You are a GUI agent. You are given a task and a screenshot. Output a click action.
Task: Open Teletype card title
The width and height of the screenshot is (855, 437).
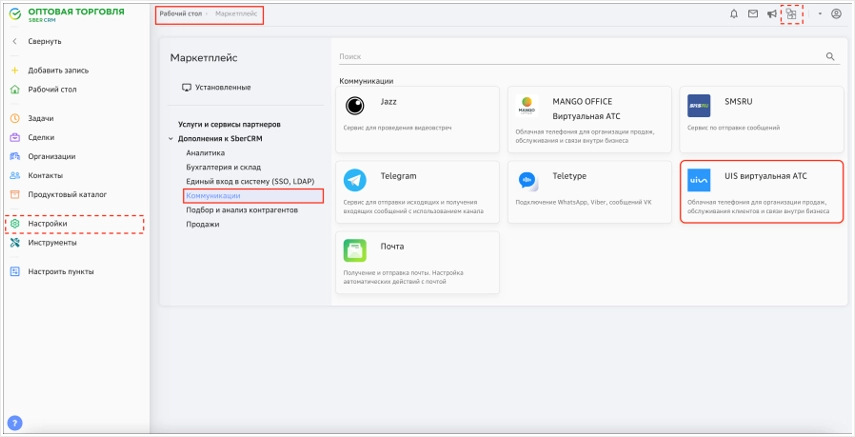(x=569, y=176)
